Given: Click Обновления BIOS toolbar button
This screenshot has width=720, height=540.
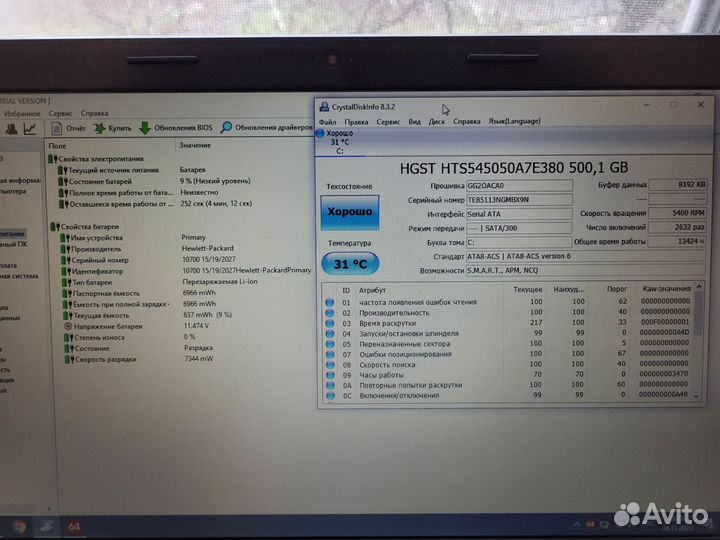Looking at the screenshot, I should (176, 128).
